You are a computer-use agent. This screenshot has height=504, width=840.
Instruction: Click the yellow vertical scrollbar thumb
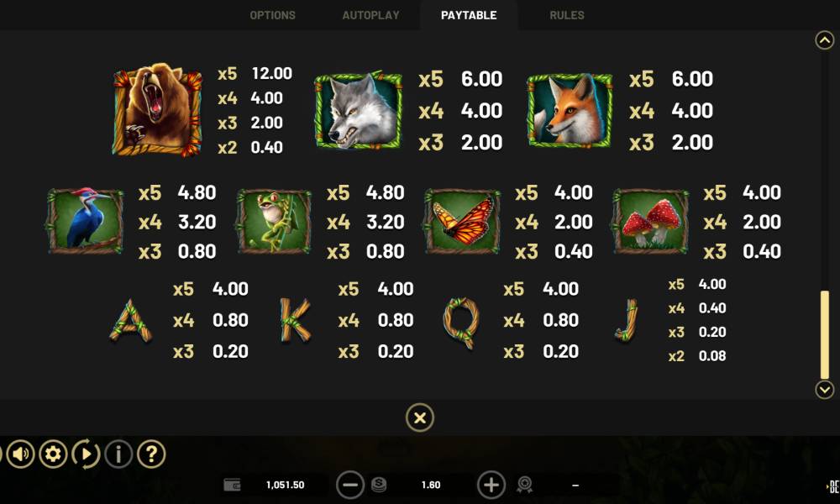pos(825,335)
